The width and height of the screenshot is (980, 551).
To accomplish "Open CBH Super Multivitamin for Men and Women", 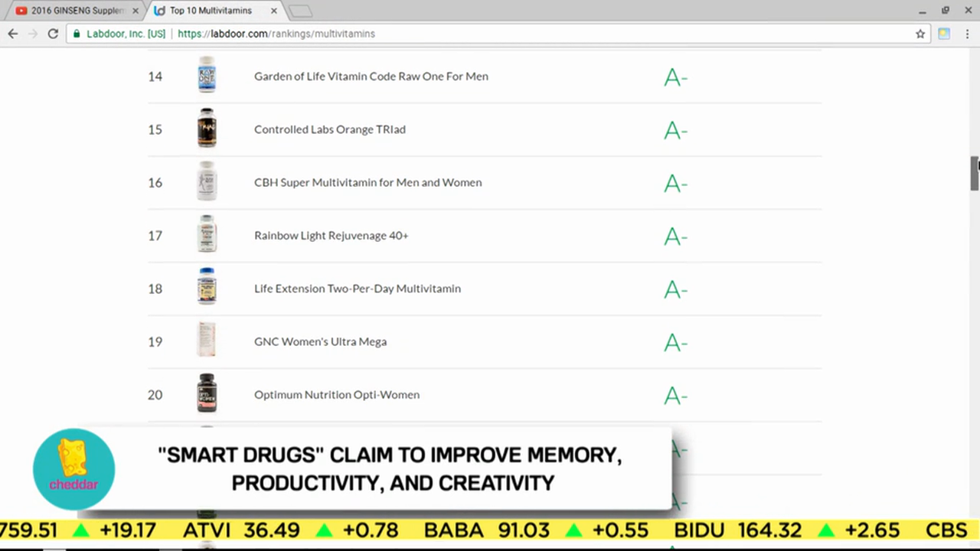I will (x=368, y=182).
